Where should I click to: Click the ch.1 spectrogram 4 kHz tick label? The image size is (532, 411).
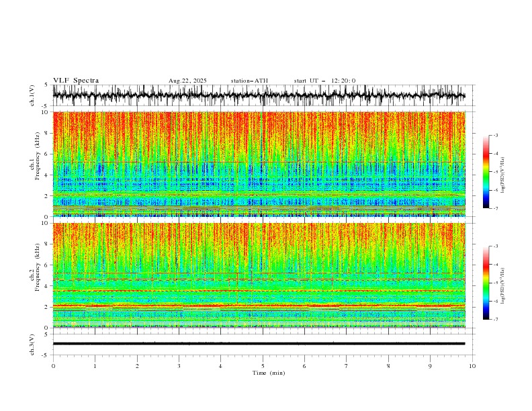coord(48,175)
